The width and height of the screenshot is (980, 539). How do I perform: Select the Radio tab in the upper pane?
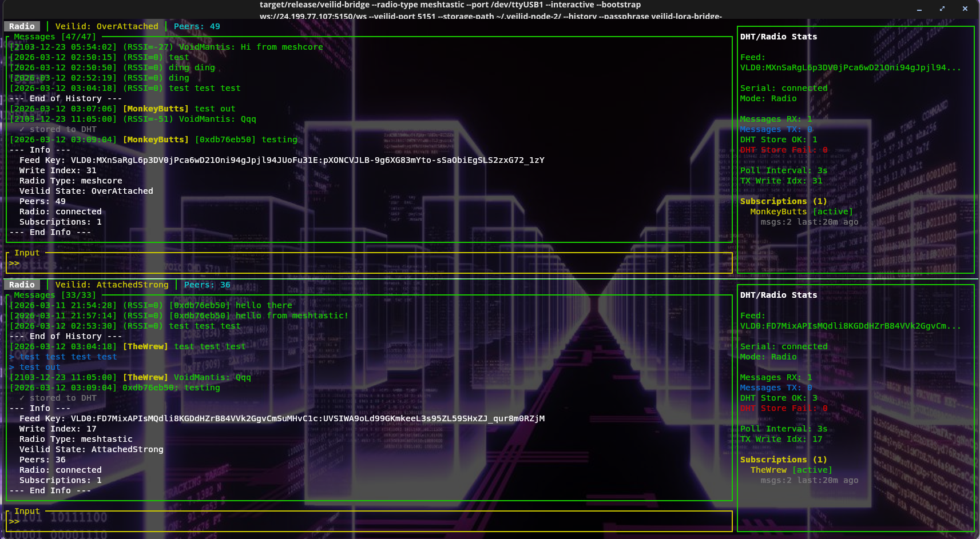pyautogui.click(x=22, y=26)
